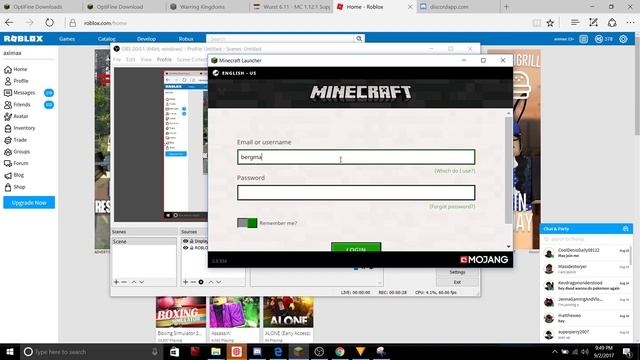This screenshot has width=640, height=360.
Task: Open the Minecraft icon in the taskbar
Action: pyautogui.click(x=298, y=351)
